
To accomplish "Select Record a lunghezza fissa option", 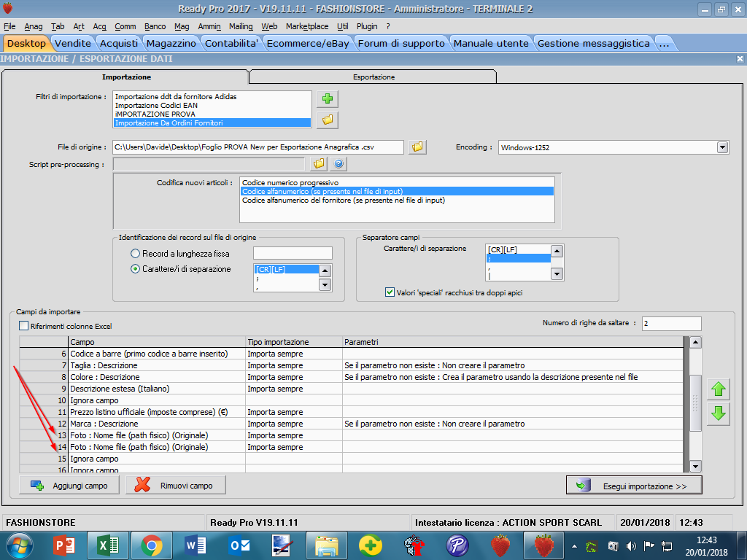I will (x=135, y=254).
